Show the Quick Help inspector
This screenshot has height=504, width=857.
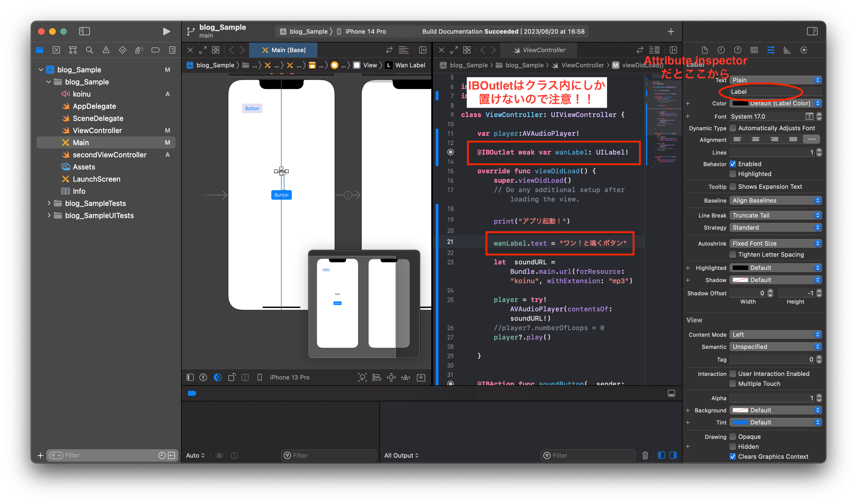tap(738, 50)
